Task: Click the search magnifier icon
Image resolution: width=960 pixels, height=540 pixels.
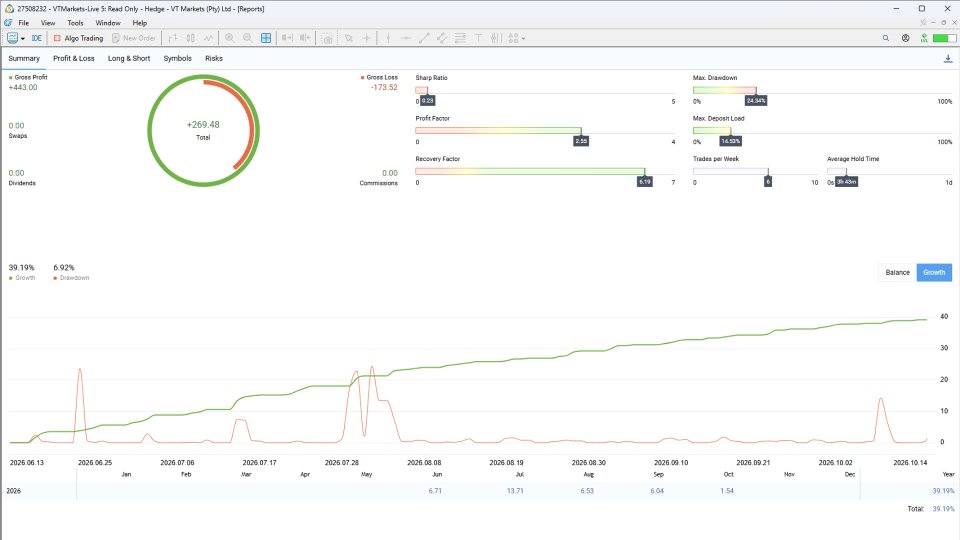Action: (885, 38)
